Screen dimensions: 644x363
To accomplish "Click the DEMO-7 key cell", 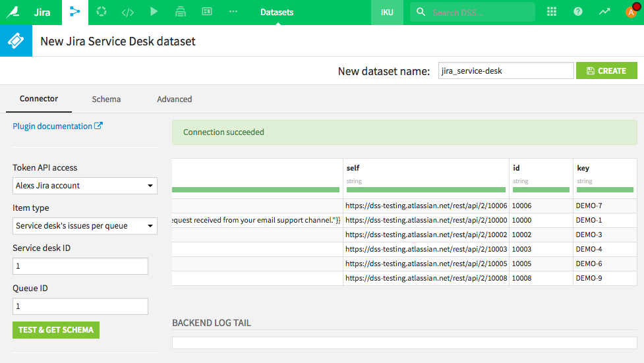I will (x=605, y=206).
